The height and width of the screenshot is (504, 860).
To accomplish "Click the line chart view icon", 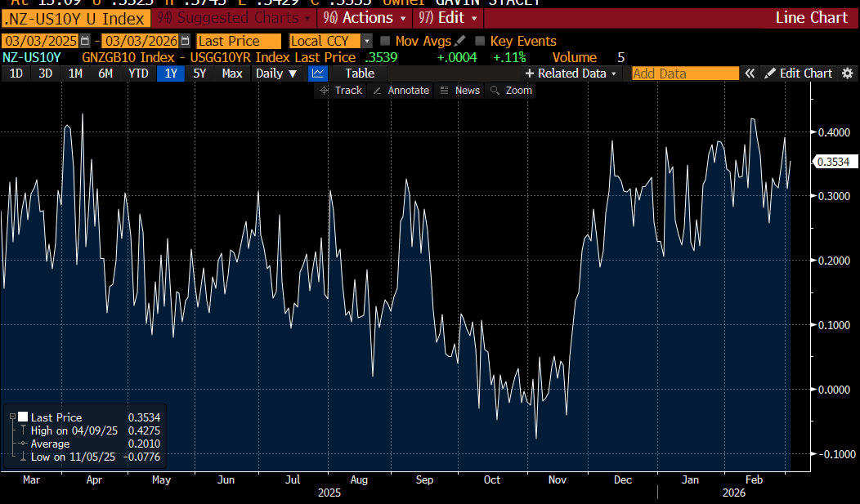I will [x=317, y=74].
